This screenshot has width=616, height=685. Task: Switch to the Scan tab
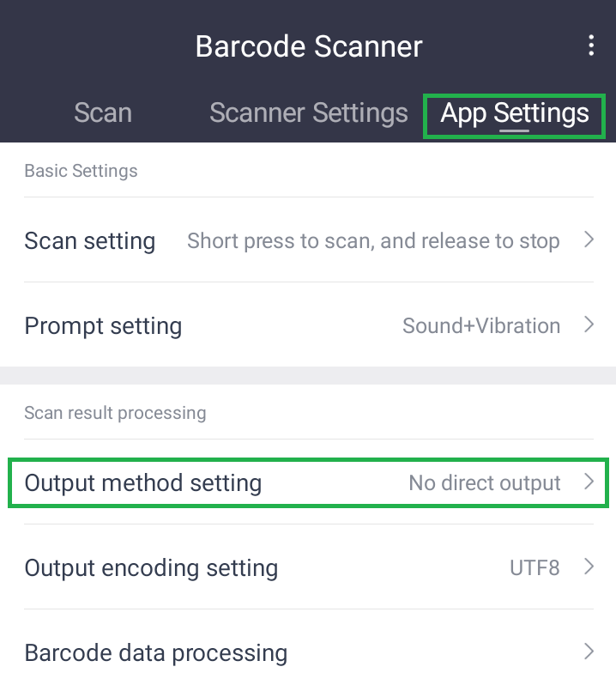[103, 113]
